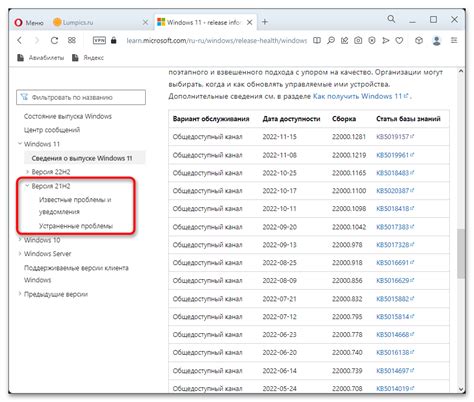Click the tab search magnifier icon
Image resolution: width=474 pixels, height=402 pixels.
pos(391,19)
